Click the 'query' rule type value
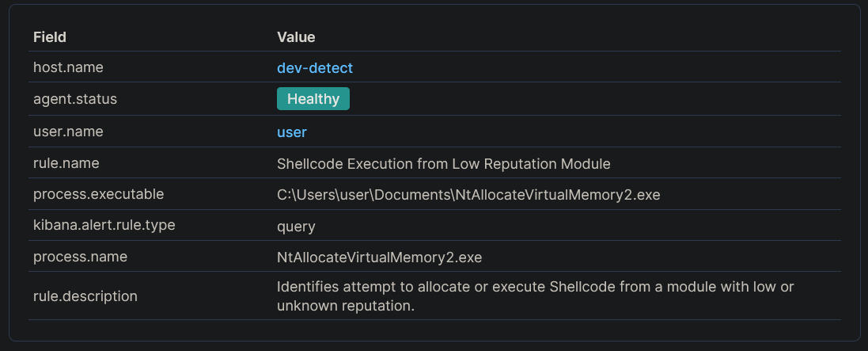This screenshot has height=351, width=868. [296, 227]
